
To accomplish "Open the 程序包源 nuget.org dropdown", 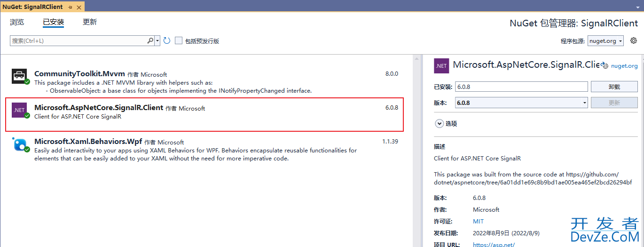I will (x=605, y=41).
